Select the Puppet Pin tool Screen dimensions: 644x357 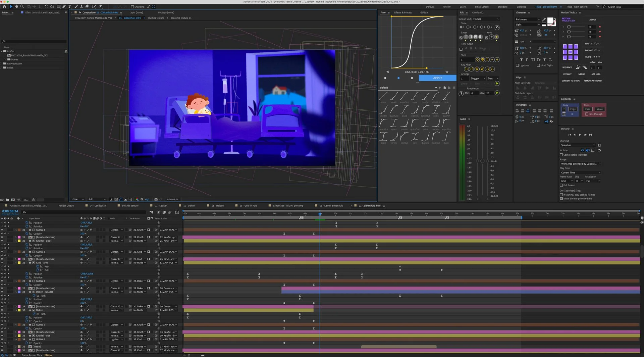[100, 6]
